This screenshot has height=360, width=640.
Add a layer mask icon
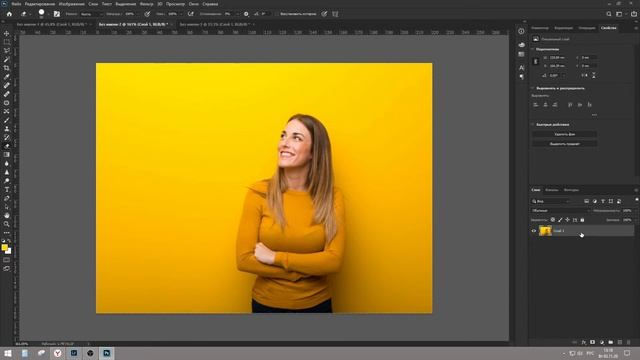[593, 342]
